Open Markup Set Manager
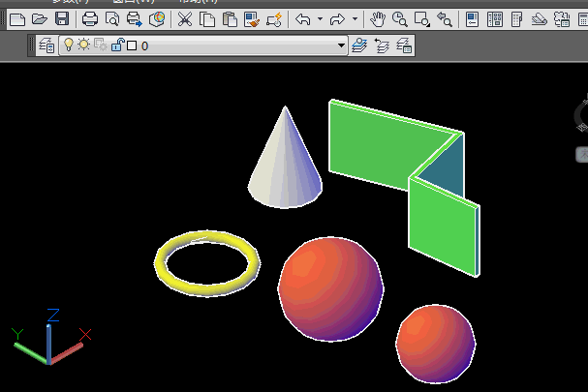The height and width of the screenshot is (392, 588). pos(562,19)
